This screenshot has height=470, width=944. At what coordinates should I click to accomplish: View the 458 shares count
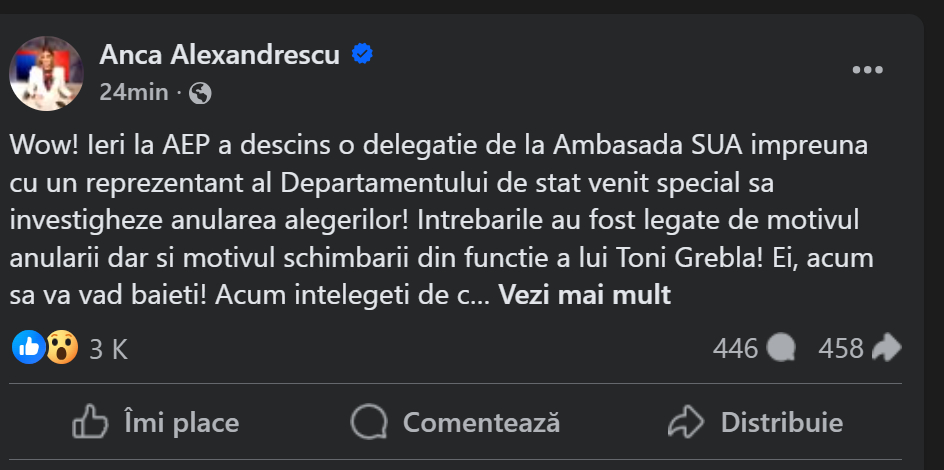(840, 348)
